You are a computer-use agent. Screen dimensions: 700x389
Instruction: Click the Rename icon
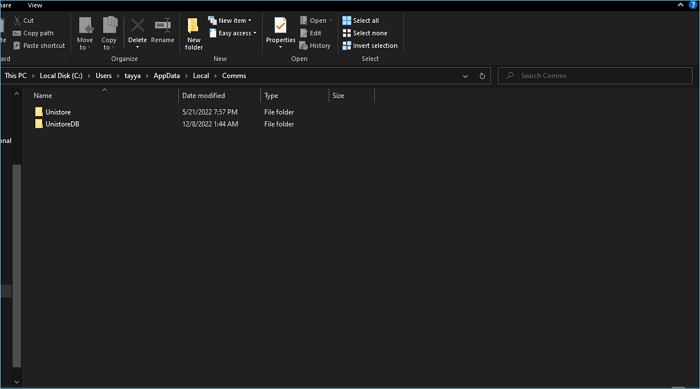162,25
